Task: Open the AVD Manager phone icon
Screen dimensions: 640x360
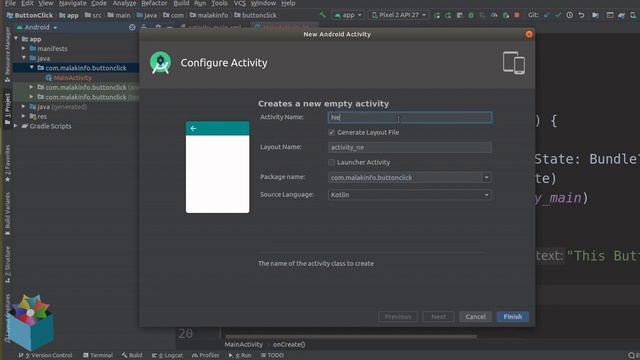Action: (x=633, y=15)
